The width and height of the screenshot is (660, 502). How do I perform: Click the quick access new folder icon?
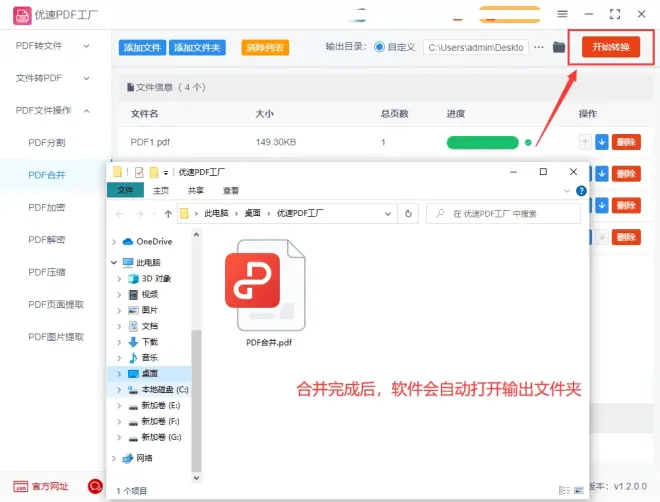click(154, 172)
